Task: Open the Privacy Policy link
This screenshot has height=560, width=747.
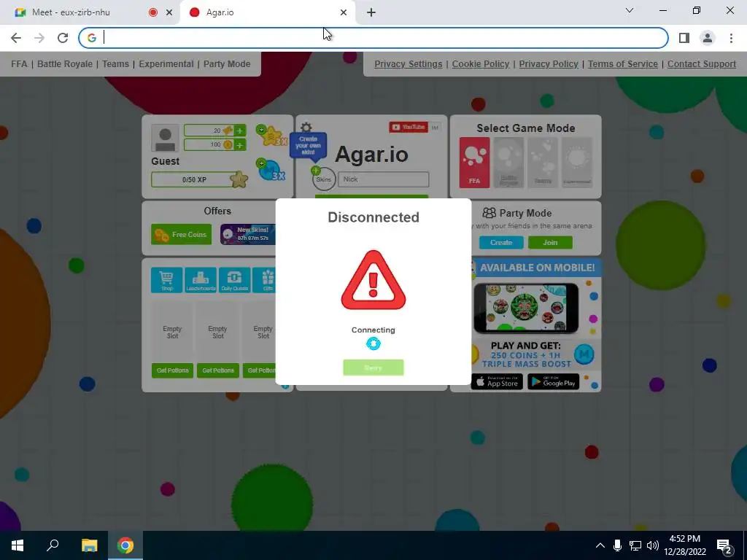Action: (549, 64)
